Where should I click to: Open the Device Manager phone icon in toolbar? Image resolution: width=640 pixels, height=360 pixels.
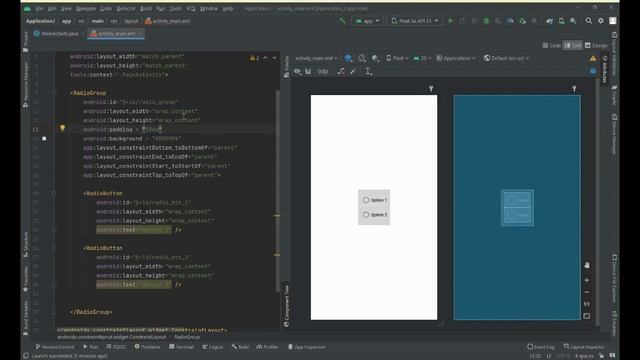click(x=562, y=21)
